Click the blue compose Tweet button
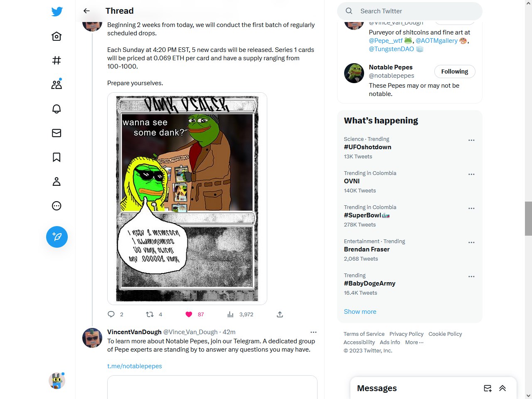This screenshot has height=399, width=532. click(x=57, y=237)
